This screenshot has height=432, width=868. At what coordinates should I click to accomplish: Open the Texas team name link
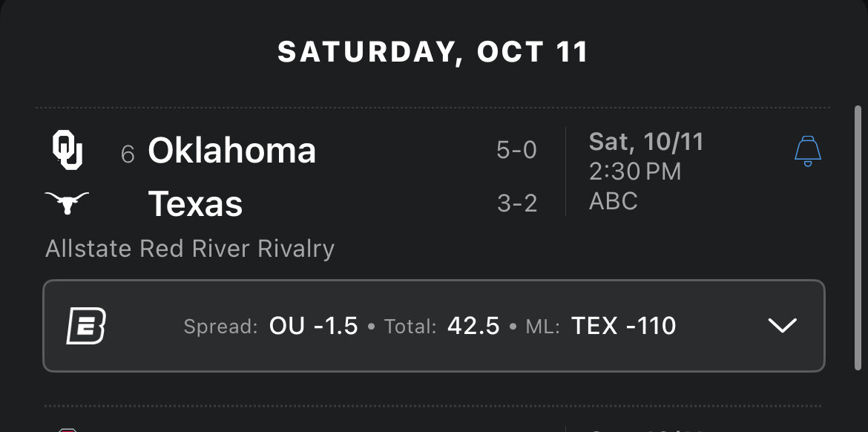coord(195,203)
